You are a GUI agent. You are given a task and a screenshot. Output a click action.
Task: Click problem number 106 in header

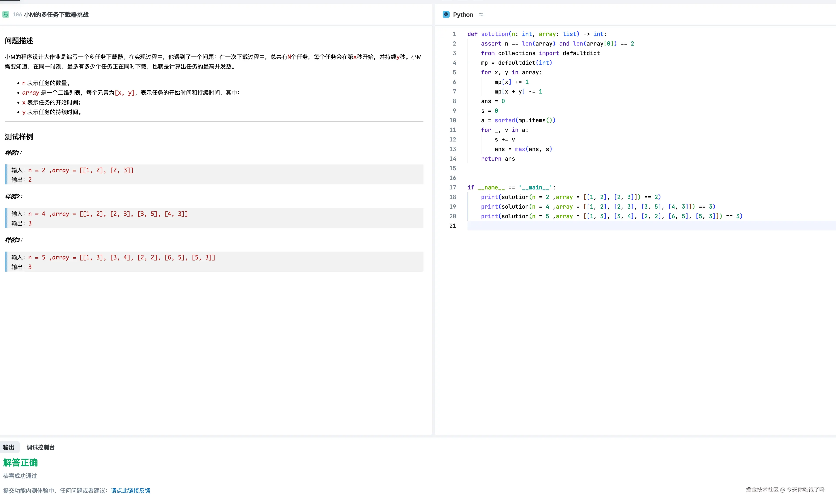coord(17,15)
